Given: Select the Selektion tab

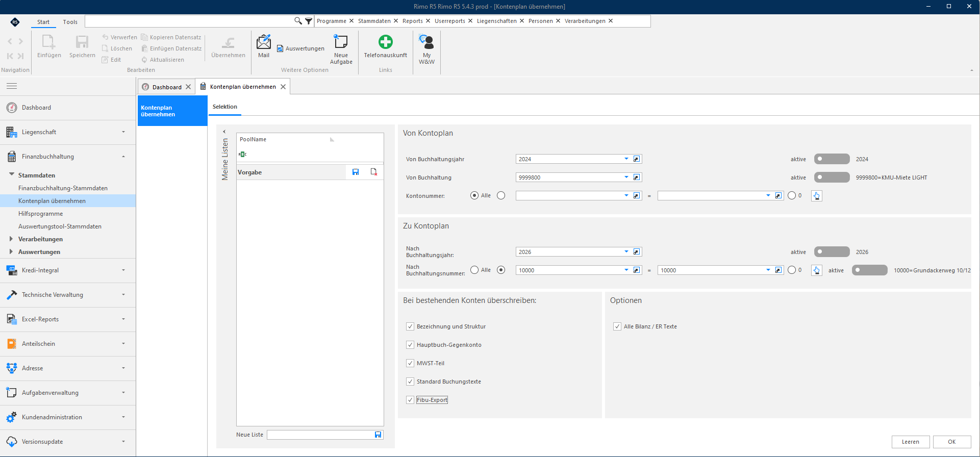Looking at the screenshot, I should coord(225,107).
